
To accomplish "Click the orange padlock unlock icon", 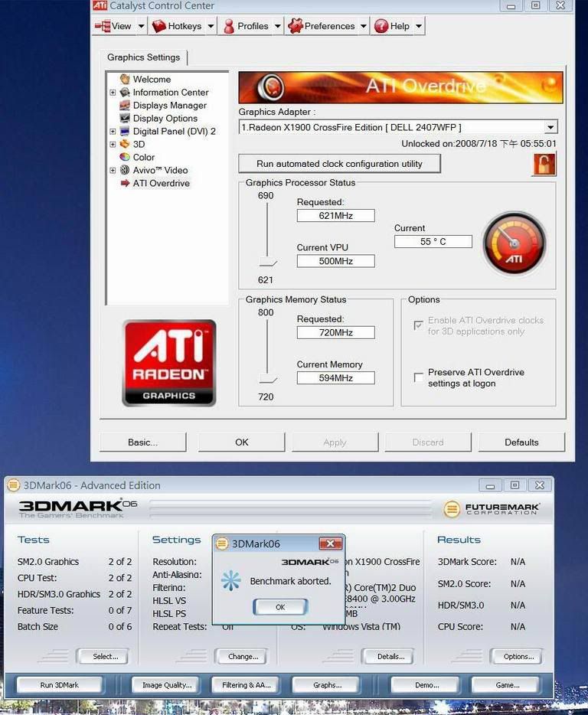I will click(x=544, y=164).
